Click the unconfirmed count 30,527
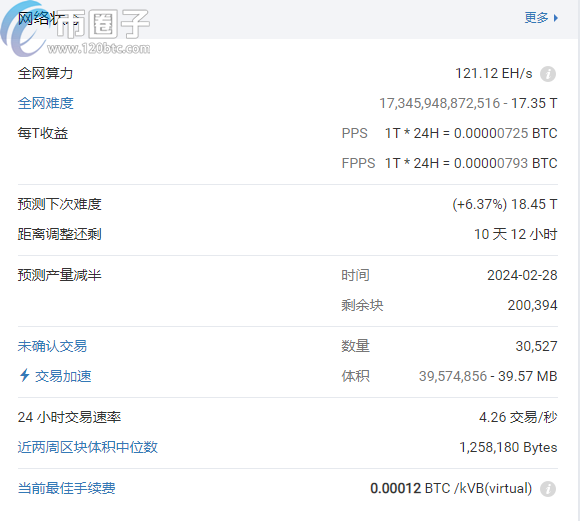 pos(536,346)
